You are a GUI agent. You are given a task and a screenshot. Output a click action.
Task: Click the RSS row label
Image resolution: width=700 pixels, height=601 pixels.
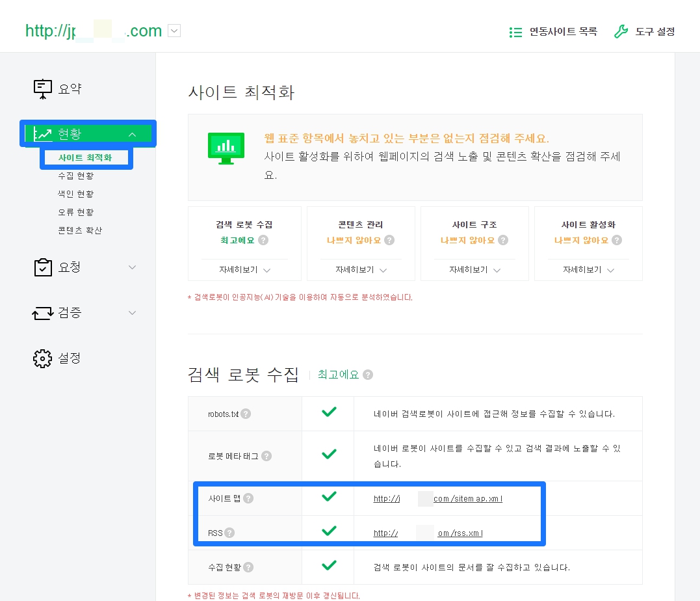pos(215,533)
